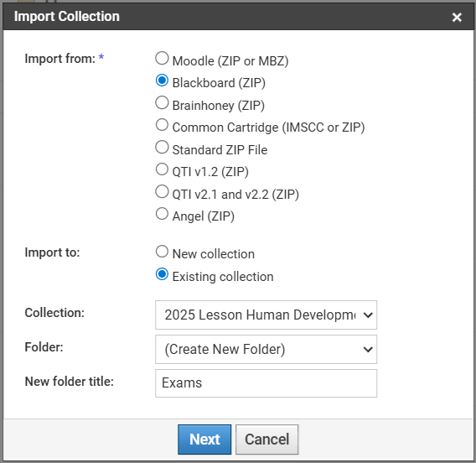The height and width of the screenshot is (463, 476).
Task: Click the Collection dropdown chevron arrow
Action: coord(368,315)
